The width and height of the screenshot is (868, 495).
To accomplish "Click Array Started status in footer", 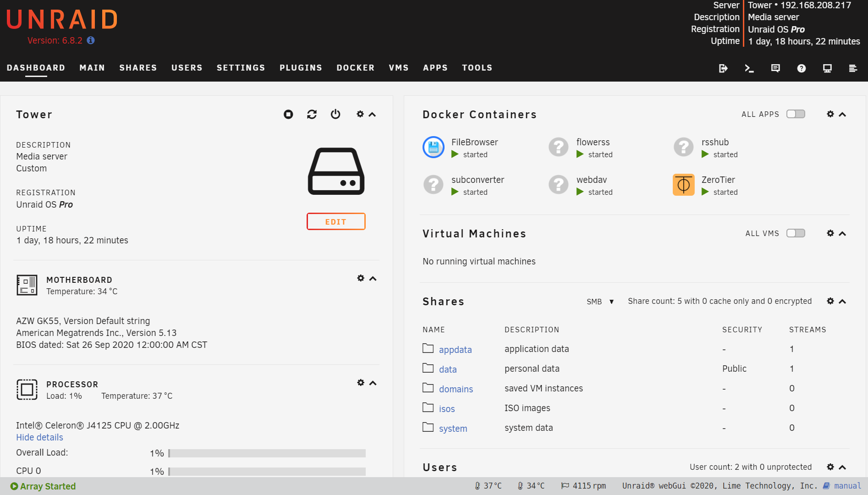I will click(x=43, y=486).
